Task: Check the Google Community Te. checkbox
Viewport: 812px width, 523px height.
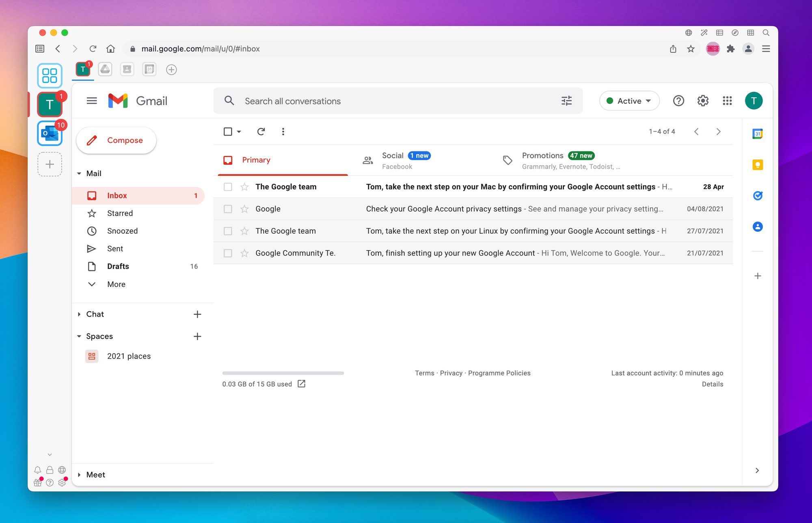Action: tap(227, 253)
